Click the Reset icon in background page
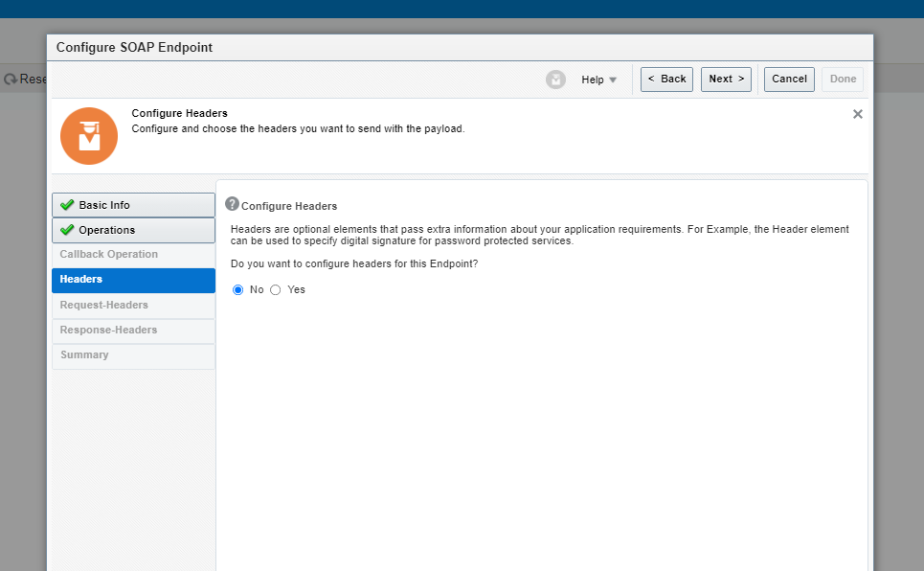924x571 pixels. click(10, 80)
